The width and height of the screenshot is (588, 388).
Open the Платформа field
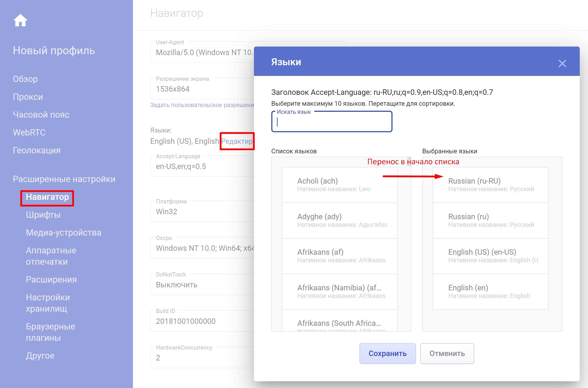click(x=202, y=211)
